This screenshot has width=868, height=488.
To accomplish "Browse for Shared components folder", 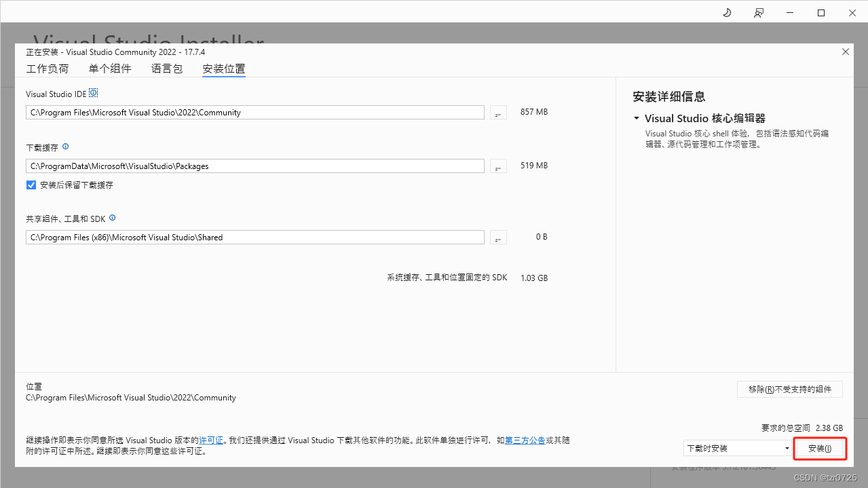I will coord(498,237).
